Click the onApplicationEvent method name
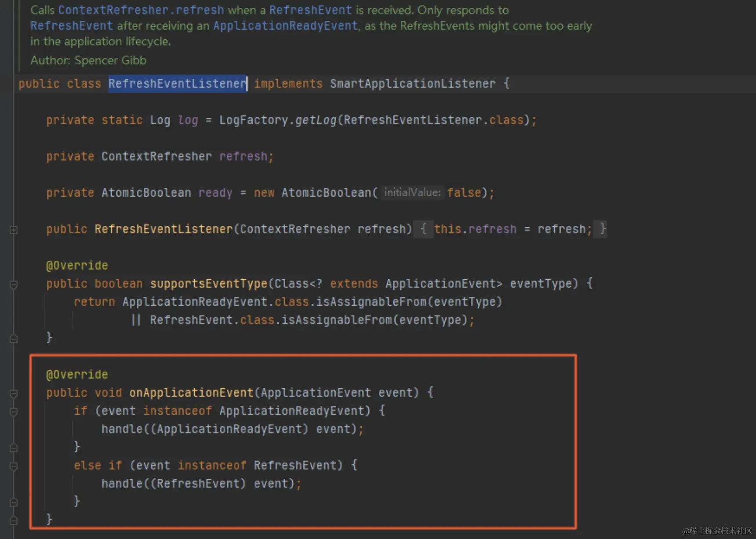 191,393
